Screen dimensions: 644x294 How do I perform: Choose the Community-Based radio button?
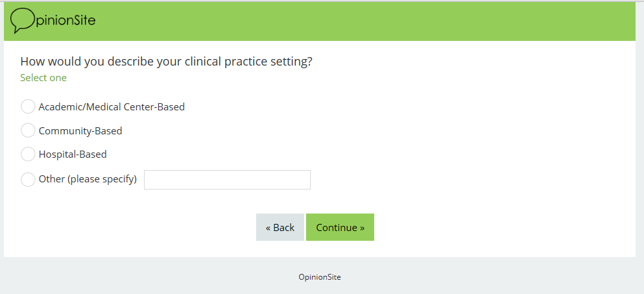click(x=28, y=130)
